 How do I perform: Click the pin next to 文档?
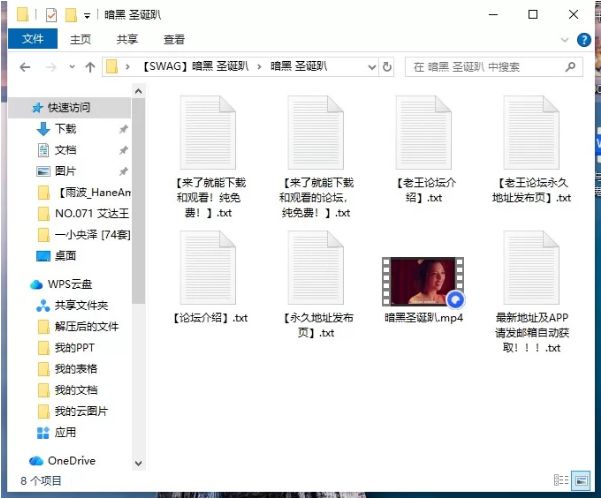pyautogui.click(x=123, y=150)
